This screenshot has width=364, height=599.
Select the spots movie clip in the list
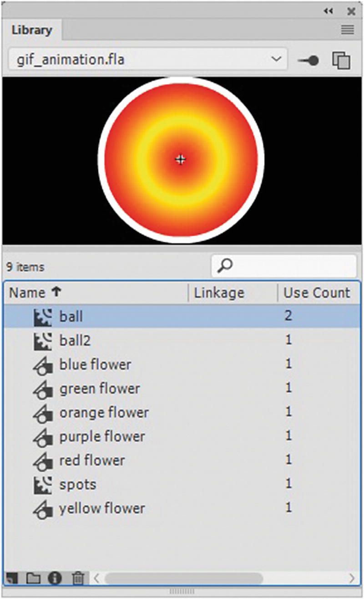(x=77, y=484)
